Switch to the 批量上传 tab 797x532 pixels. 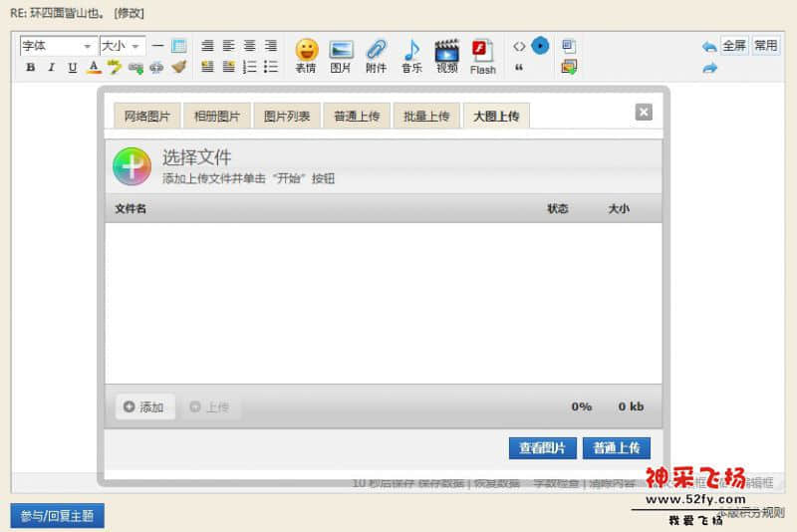point(426,116)
